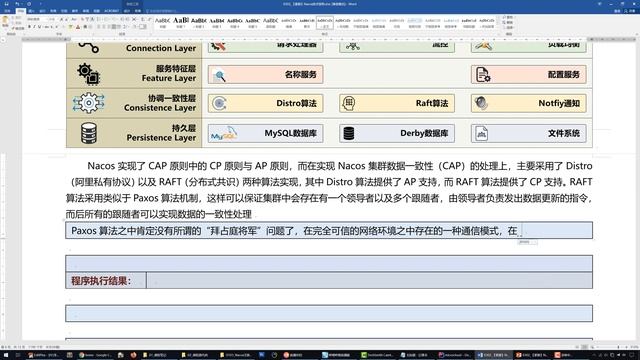The height and width of the screenshot is (360, 640).
Task: Apply the yellow text highlight color
Action: 71,27
